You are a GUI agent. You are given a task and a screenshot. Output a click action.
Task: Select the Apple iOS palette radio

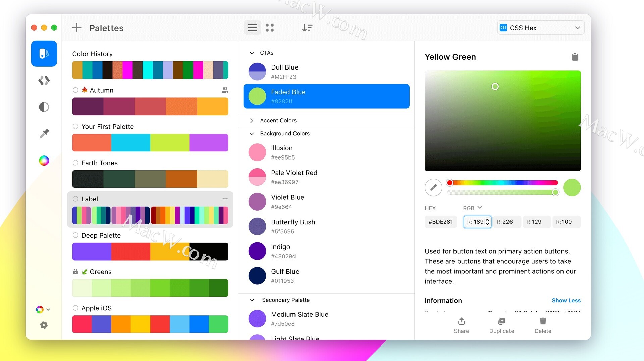pyautogui.click(x=75, y=308)
